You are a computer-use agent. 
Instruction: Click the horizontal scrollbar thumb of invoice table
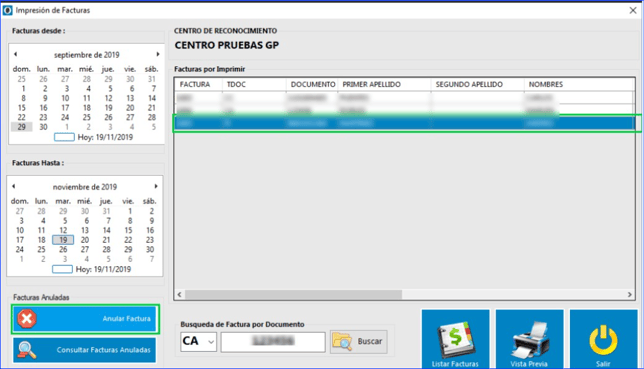[293, 295]
